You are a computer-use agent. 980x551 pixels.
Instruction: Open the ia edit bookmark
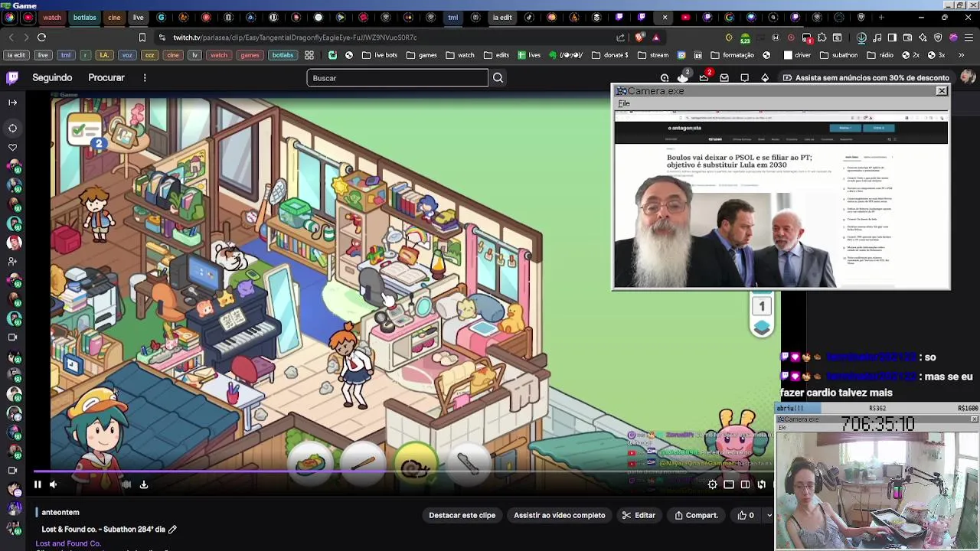tap(16, 55)
